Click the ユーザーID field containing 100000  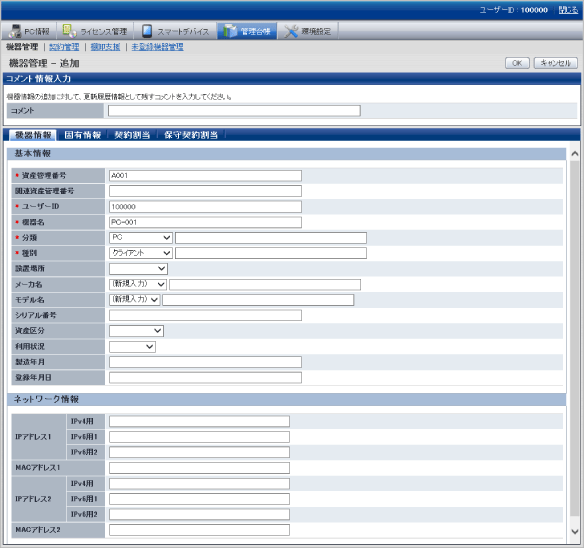tap(205, 207)
